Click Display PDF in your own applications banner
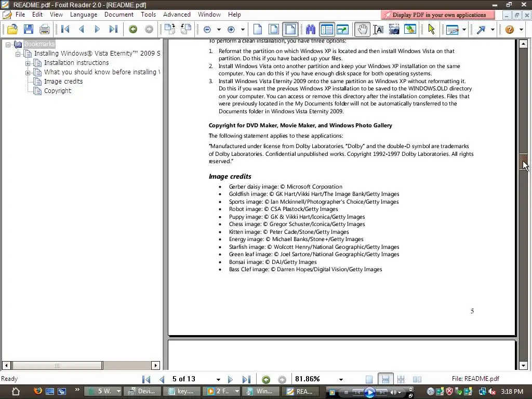 pyautogui.click(x=437, y=15)
